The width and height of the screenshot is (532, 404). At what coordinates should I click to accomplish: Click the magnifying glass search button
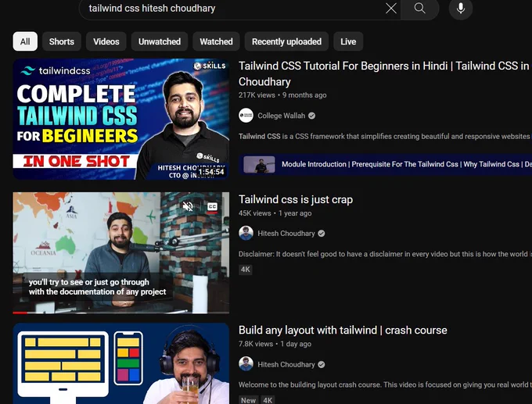coord(419,8)
